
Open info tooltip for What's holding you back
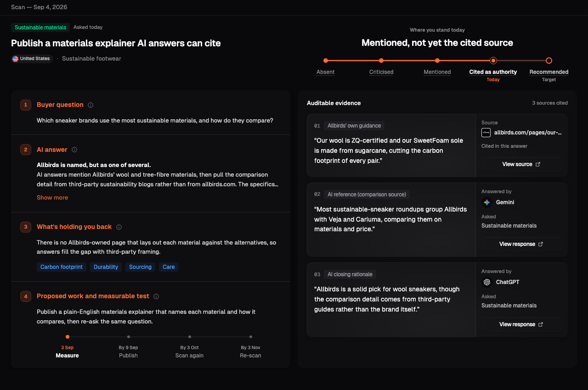pos(119,227)
